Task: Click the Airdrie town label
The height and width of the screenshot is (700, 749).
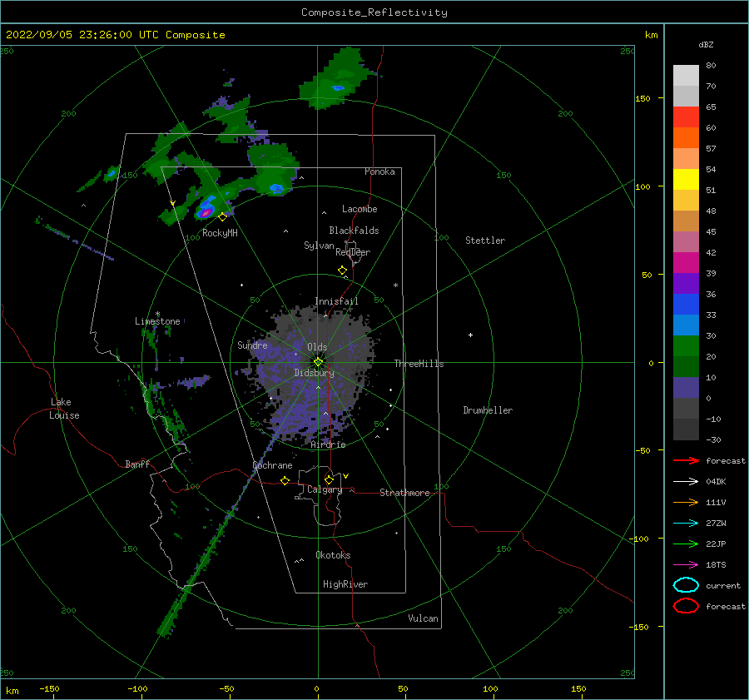Action: [x=328, y=444]
